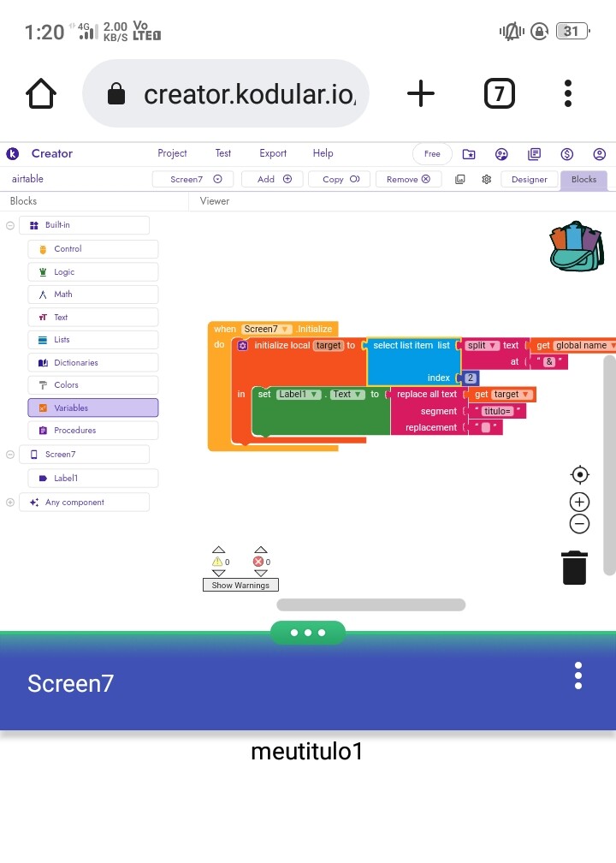Open the backpack icon in viewer
Viewport: 616px width, 863px height.
[576, 246]
